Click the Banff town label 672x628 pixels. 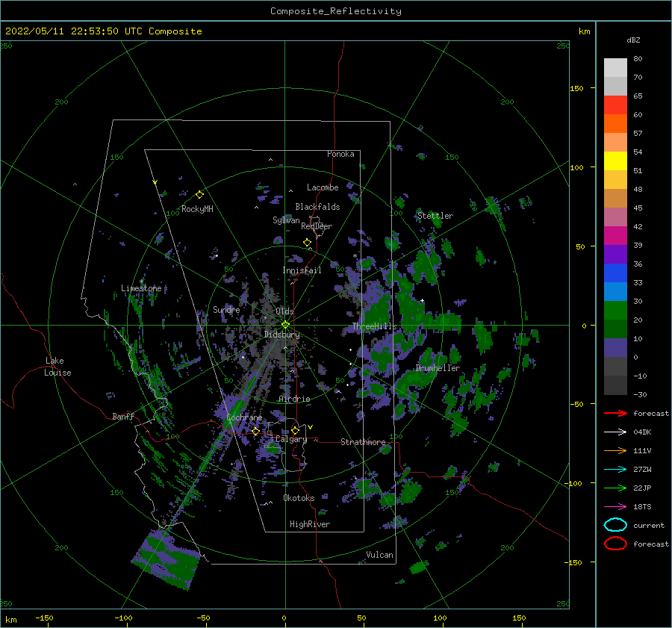pos(123,416)
